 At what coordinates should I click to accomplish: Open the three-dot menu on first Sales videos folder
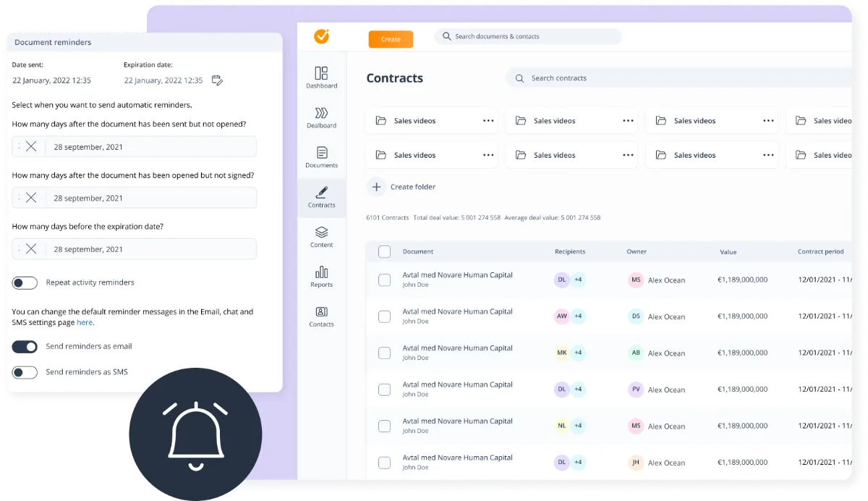489,120
